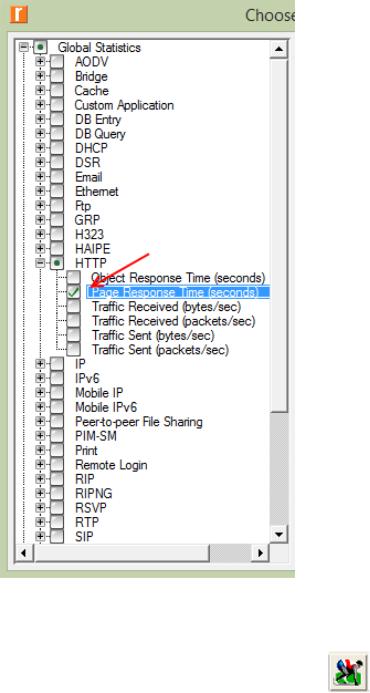Expand the Cache statistics node
This screenshot has height=693, width=370.
pyautogui.click(x=40, y=91)
